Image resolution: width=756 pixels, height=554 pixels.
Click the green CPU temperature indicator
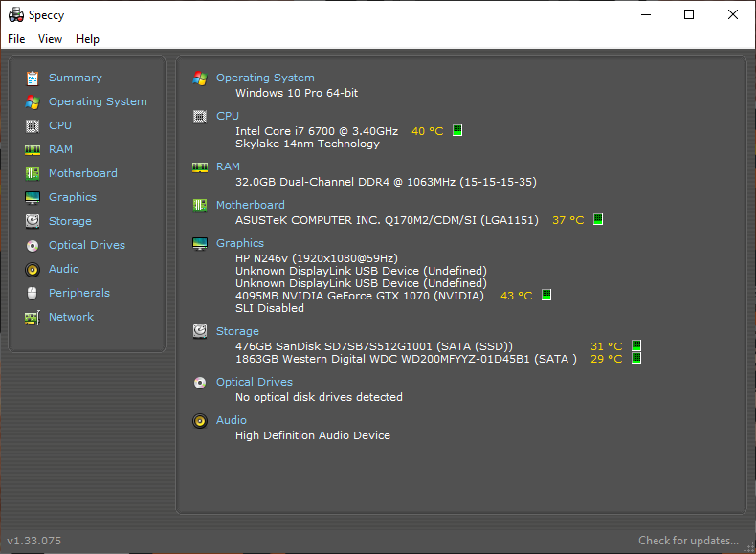tap(457, 130)
